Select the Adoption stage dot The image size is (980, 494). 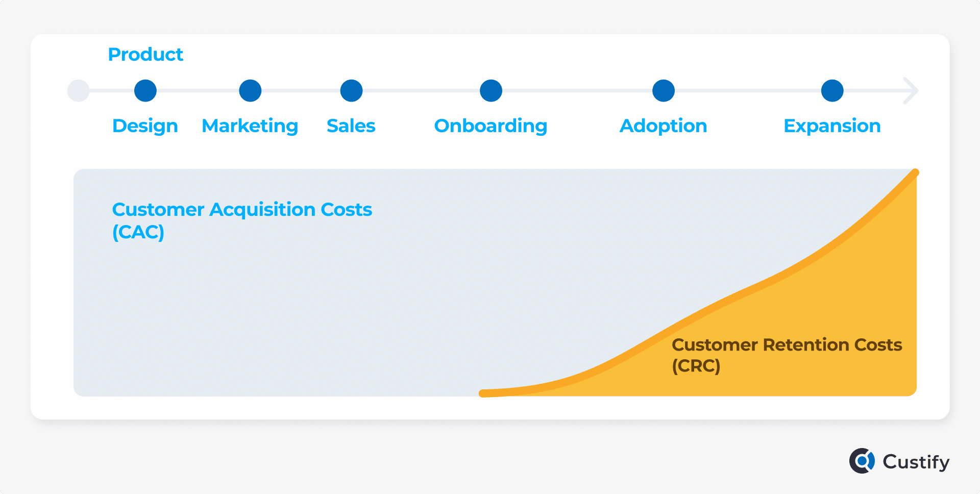(664, 91)
